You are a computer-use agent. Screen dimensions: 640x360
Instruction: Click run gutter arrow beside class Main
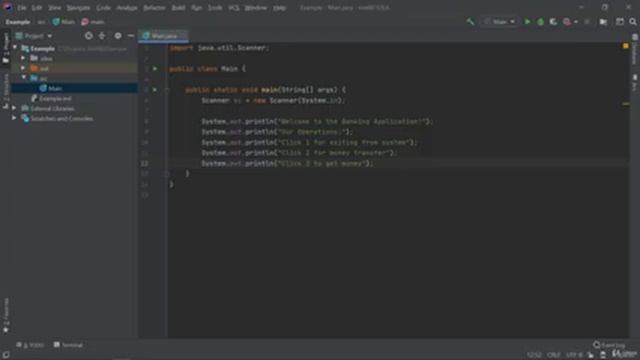click(155, 69)
